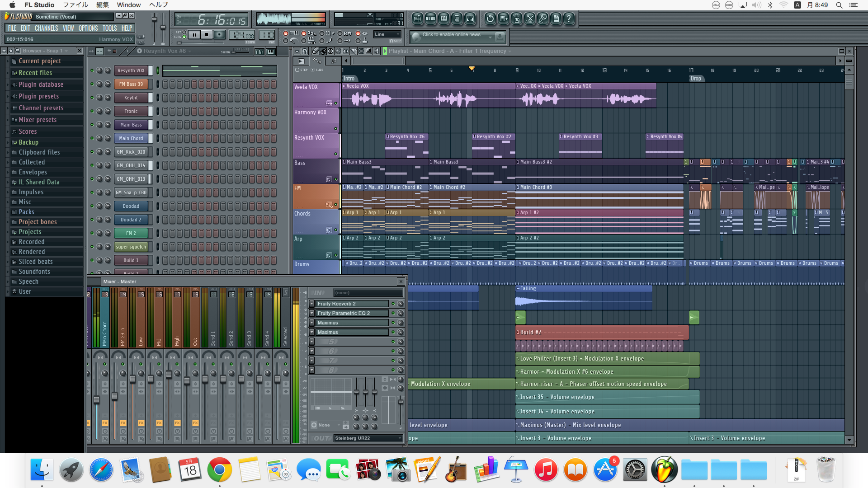
Task: Click the Doodad 2 channel button
Action: (131, 220)
